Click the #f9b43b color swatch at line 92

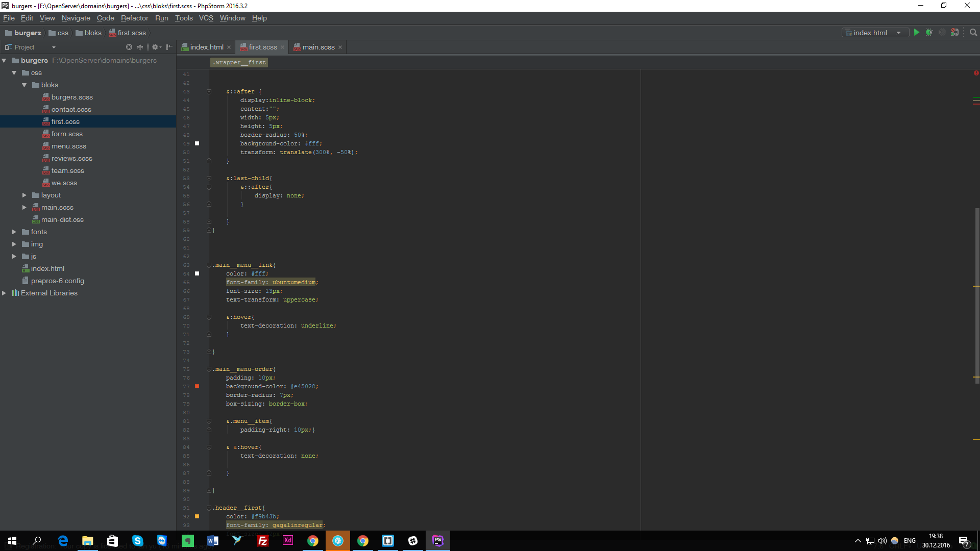pyautogui.click(x=197, y=516)
